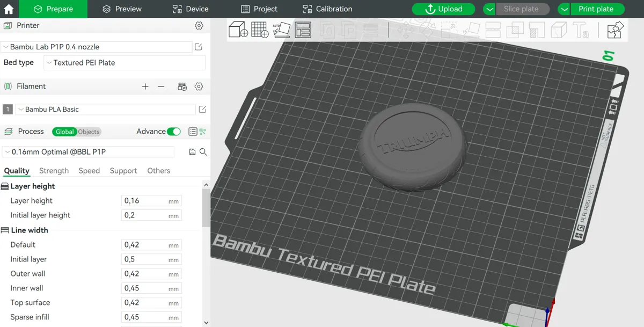Switch process scope to Global
644x327 pixels.
64,132
